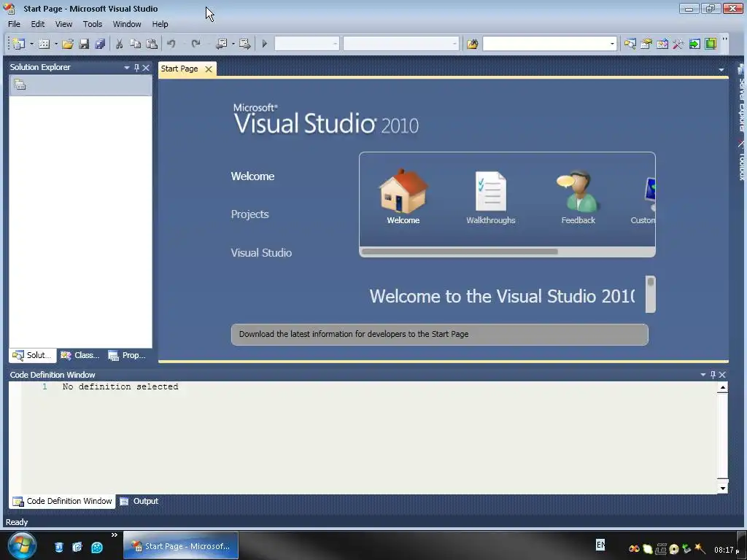This screenshot has height=560, width=747.
Task: Click the Windows Start orb
Action: pyautogui.click(x=22, y=545)
